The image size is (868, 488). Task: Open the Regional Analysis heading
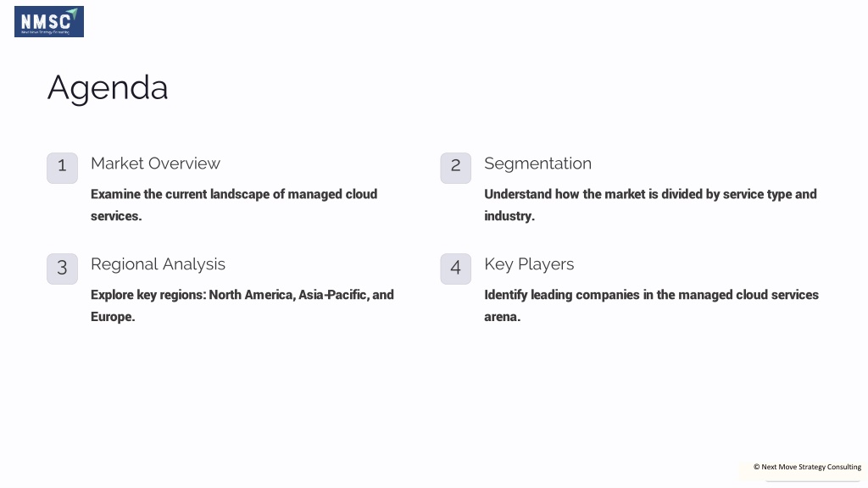coord(158,264)
